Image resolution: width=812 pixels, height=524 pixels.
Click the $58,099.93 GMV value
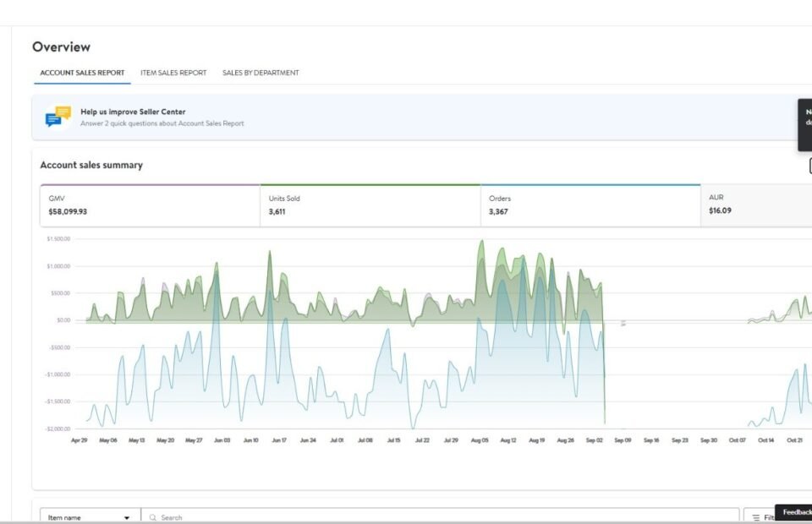pos(68,211)
